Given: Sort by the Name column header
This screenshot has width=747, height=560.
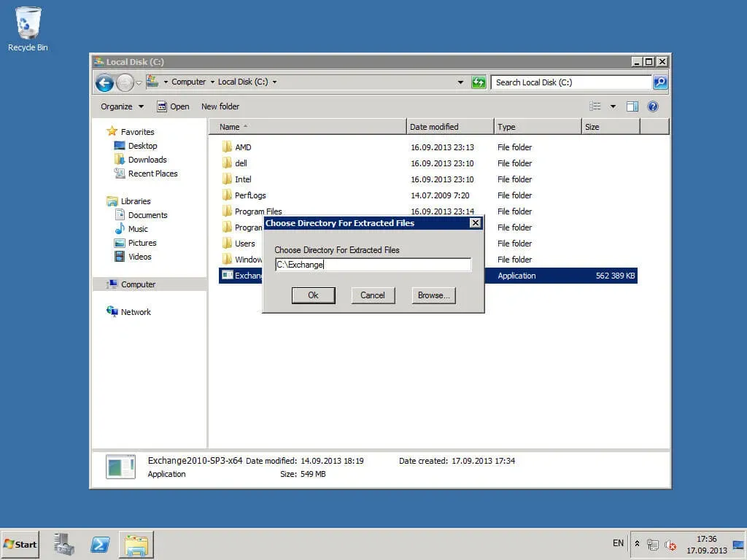Looking at the screenshot, I should pos(307,127).
